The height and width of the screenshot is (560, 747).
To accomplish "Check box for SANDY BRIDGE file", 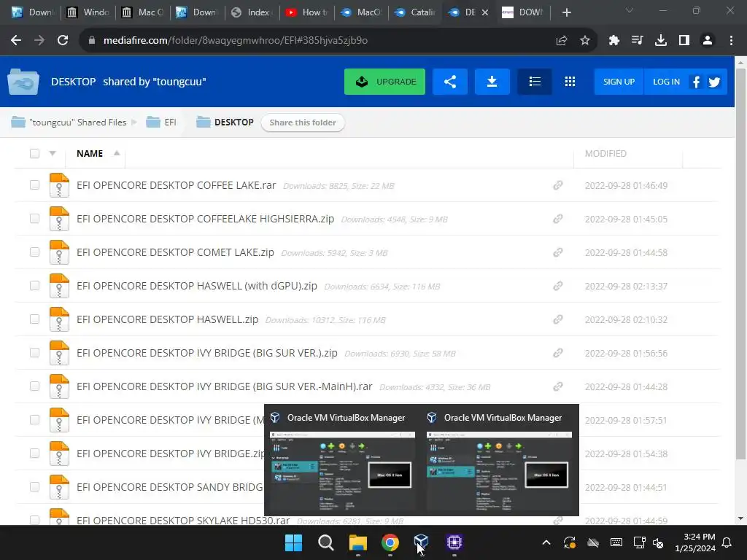I will 34,486.
